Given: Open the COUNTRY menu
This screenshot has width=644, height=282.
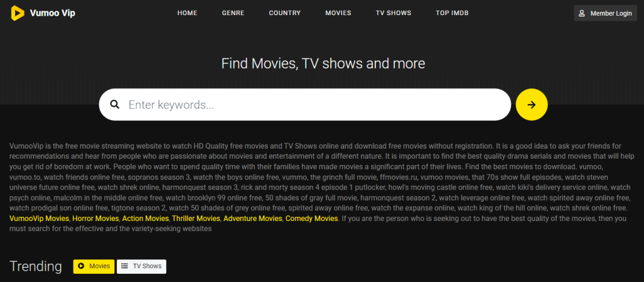Looking at the screenshot, I should coord(285,13).
